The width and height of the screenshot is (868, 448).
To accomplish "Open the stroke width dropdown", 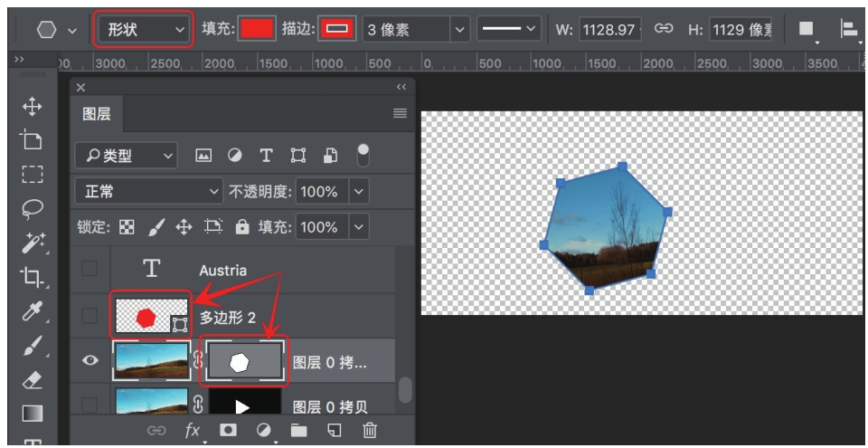I will coord(459,30).
